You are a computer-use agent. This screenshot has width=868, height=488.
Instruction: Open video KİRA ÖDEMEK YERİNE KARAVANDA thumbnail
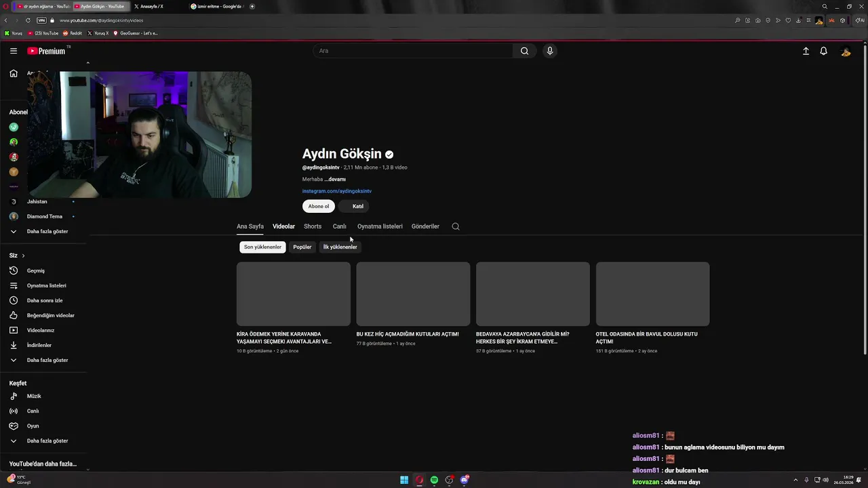pos(294,294)
